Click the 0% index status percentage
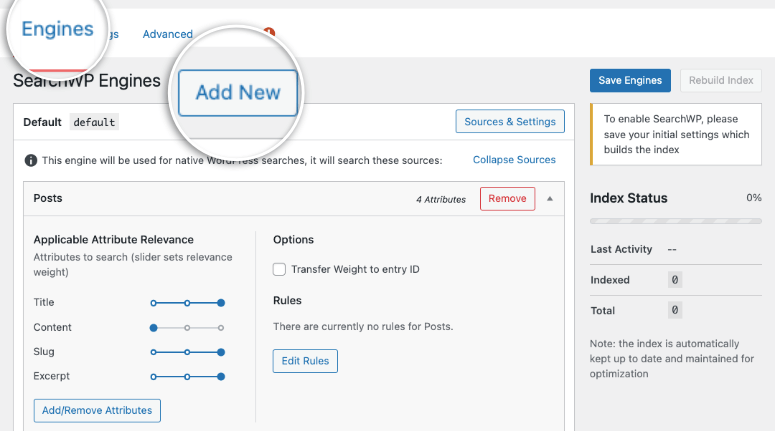The height and width of the screenshot is (431, 775). pos(754,198)
